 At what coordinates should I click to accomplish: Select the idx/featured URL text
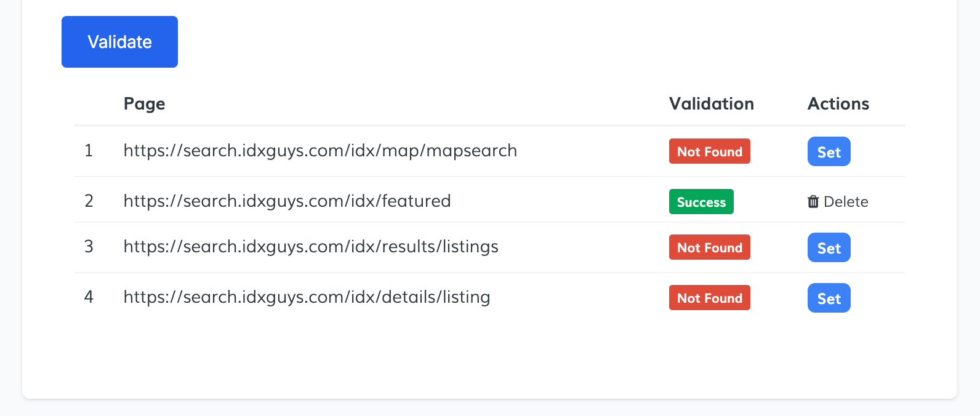click(287, 201)
